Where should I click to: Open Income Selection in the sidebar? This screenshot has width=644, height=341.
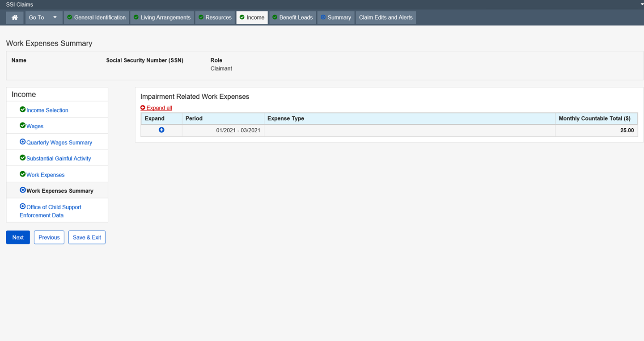[x=47, y=110]
